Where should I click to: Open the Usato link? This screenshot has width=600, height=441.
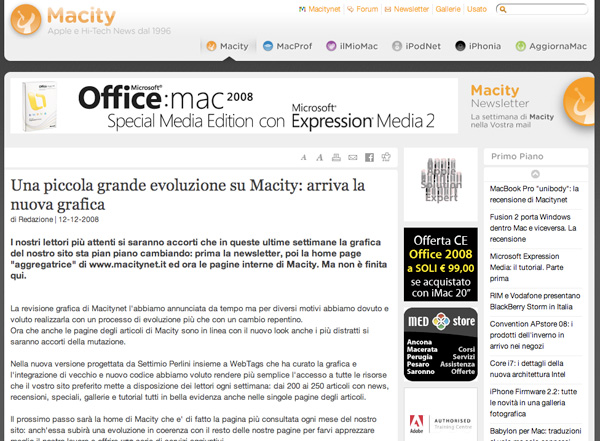coord(477,9)
